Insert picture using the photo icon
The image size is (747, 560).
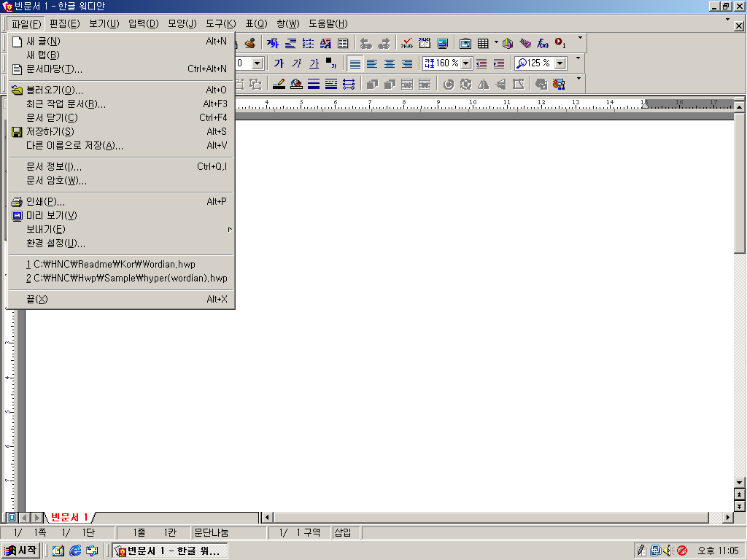465,43
